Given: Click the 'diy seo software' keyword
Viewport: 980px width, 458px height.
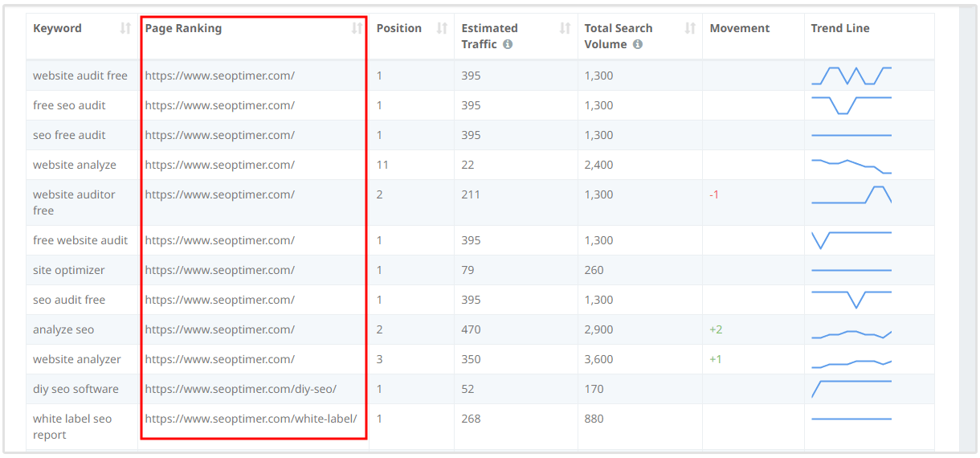Looking at the screenshot, I should pyautogui.click(x=76, y=389).
